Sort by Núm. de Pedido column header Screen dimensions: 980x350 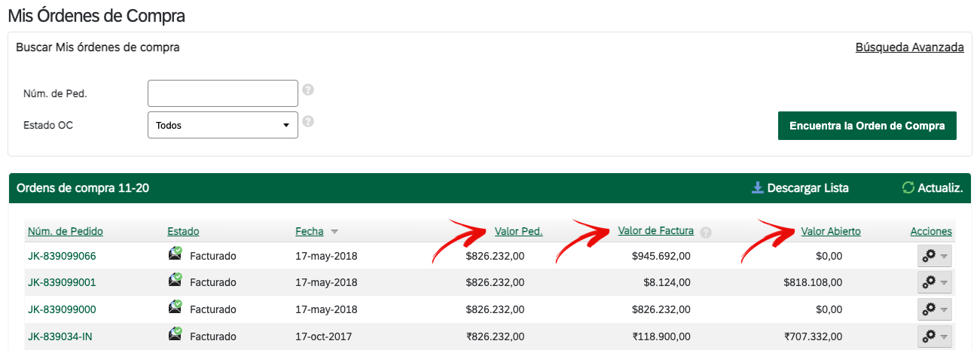[66, 231]
